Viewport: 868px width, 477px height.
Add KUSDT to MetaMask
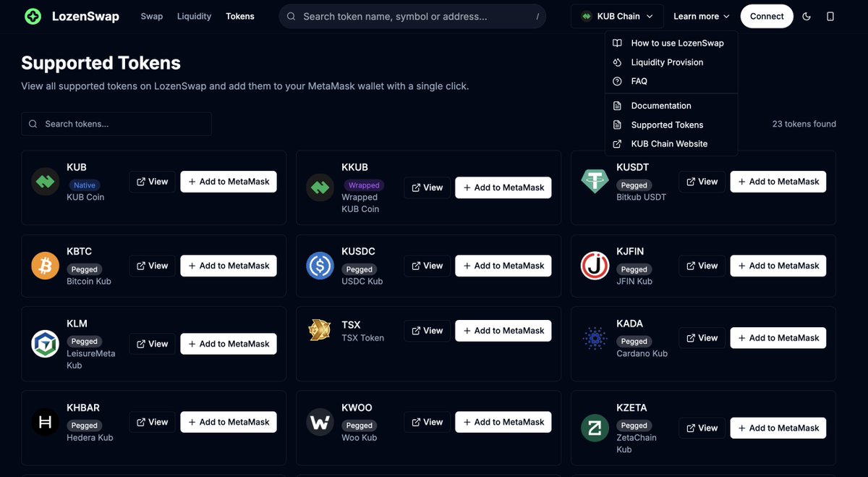778,182
